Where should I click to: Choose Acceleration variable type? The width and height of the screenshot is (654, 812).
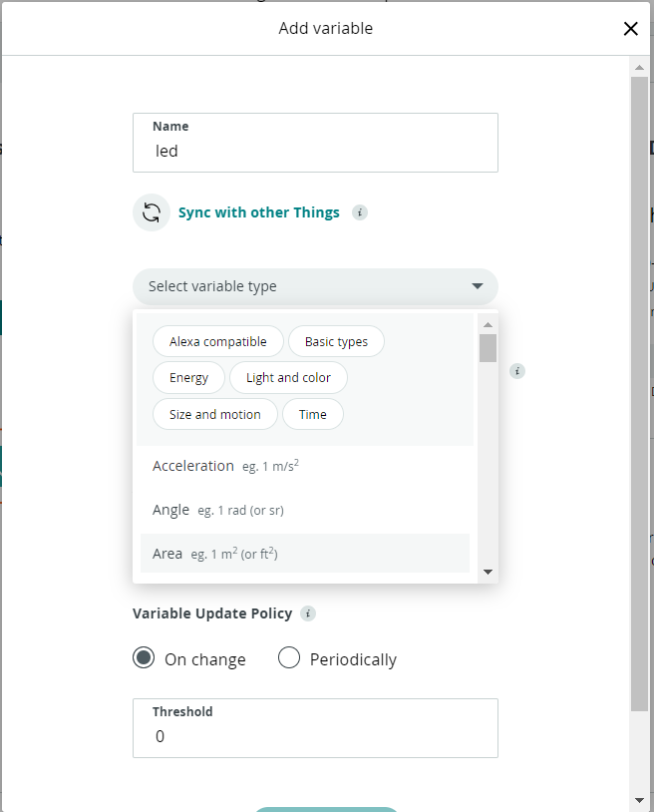point(193,466)
